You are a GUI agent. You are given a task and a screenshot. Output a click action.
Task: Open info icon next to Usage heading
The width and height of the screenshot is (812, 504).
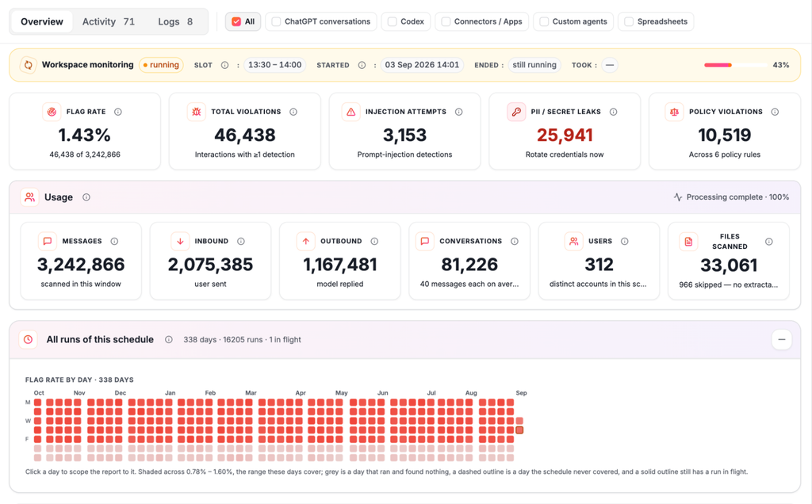[86, 197]
